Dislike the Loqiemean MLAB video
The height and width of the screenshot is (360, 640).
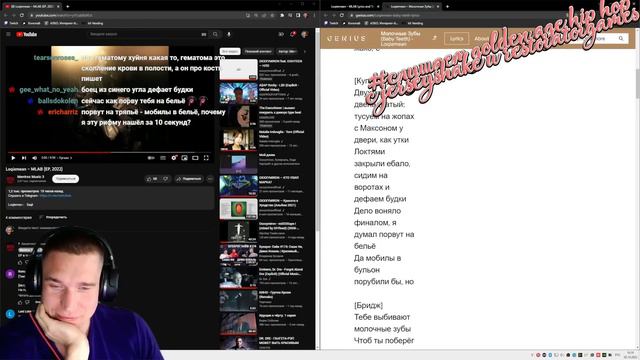tap(165, 179)
